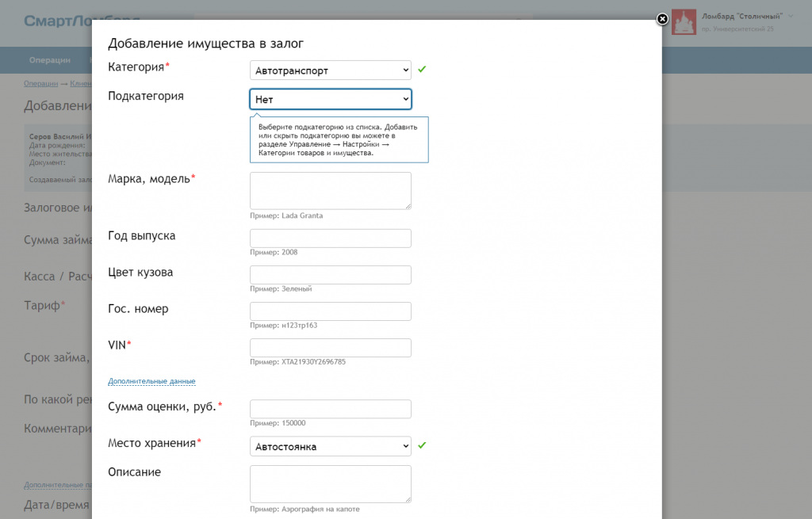The height and width of the screenshot is (519, 812).
Task: Focus the VIN input field
Action: (x=330, y=348)
